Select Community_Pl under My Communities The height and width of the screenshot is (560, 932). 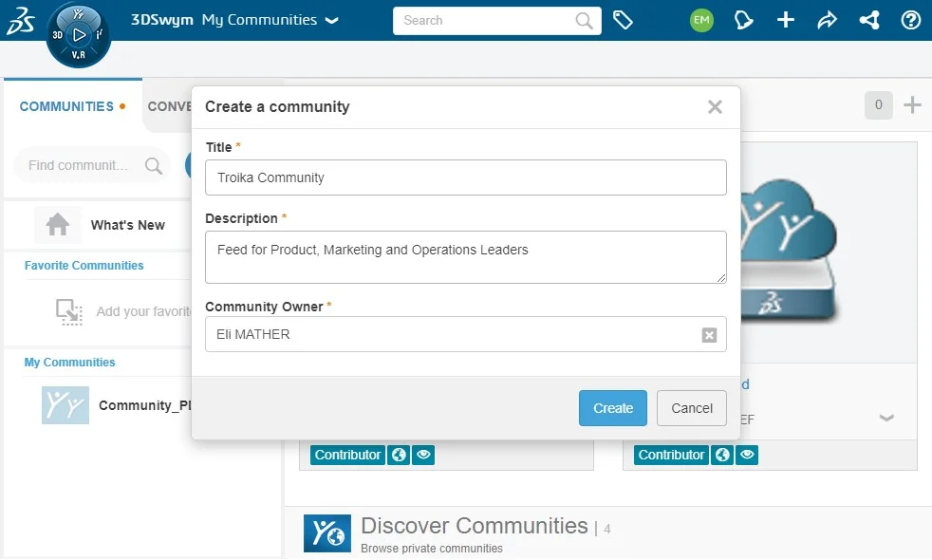pyautogui.click(x=144, y=405)
